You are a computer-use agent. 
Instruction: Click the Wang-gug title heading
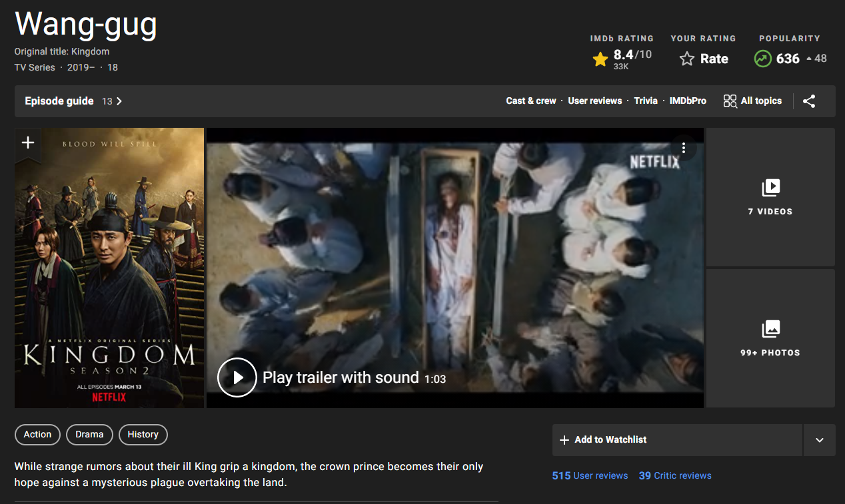86,24
